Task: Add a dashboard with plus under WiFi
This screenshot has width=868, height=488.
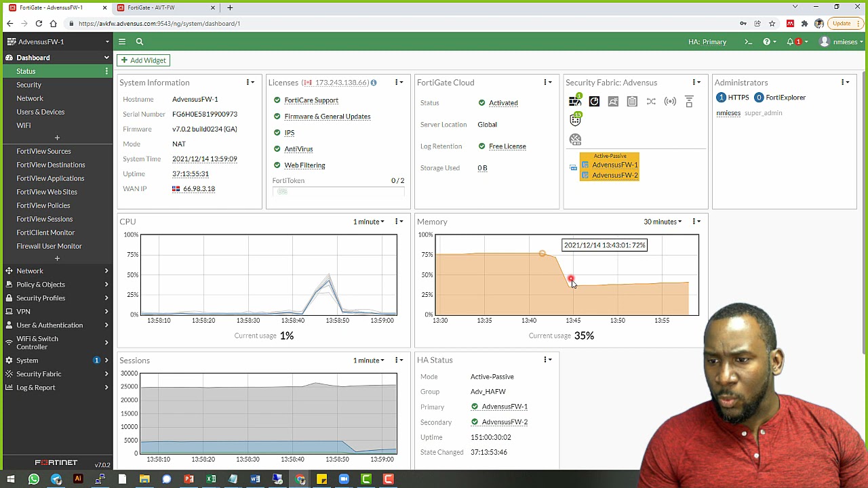Action: pyautogui.click(x=57, y=138)
